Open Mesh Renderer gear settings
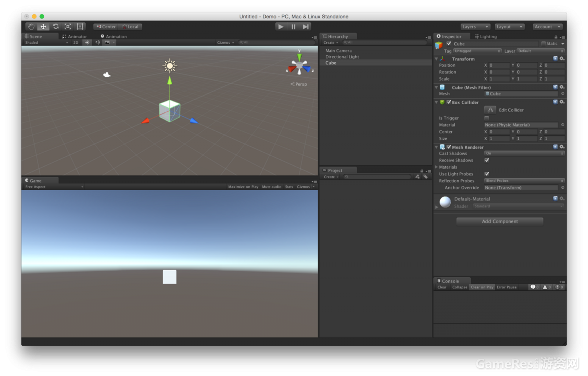This screenshot has height=376, width=588. pyautogui.click(x=562, y=147)
